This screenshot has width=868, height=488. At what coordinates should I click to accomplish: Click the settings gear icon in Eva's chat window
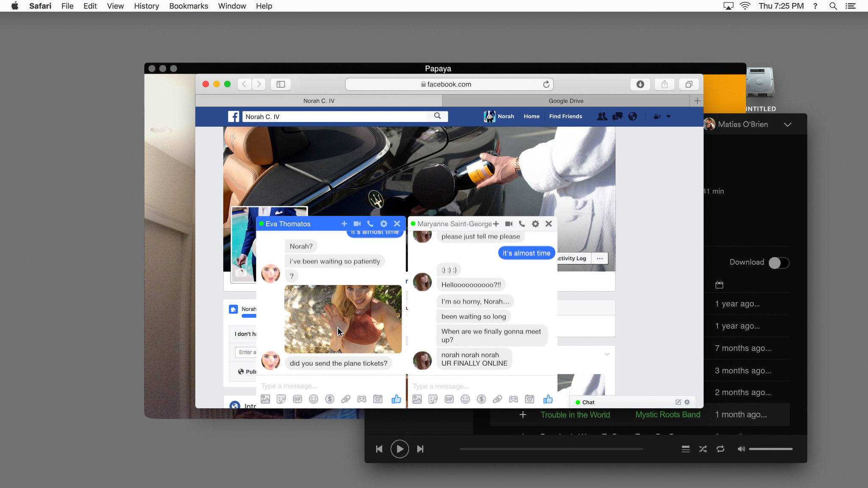click(x=384, y=223)
